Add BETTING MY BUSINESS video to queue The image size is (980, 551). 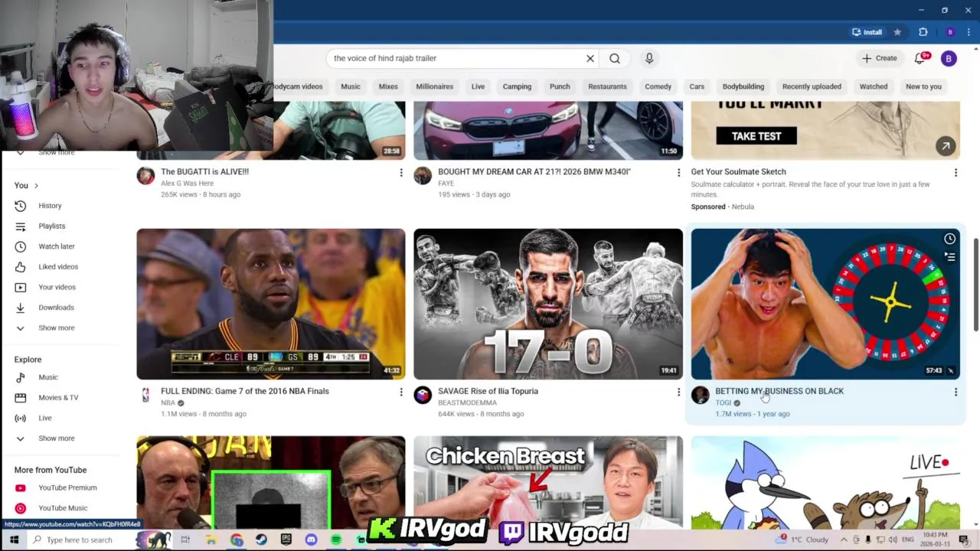949,257
